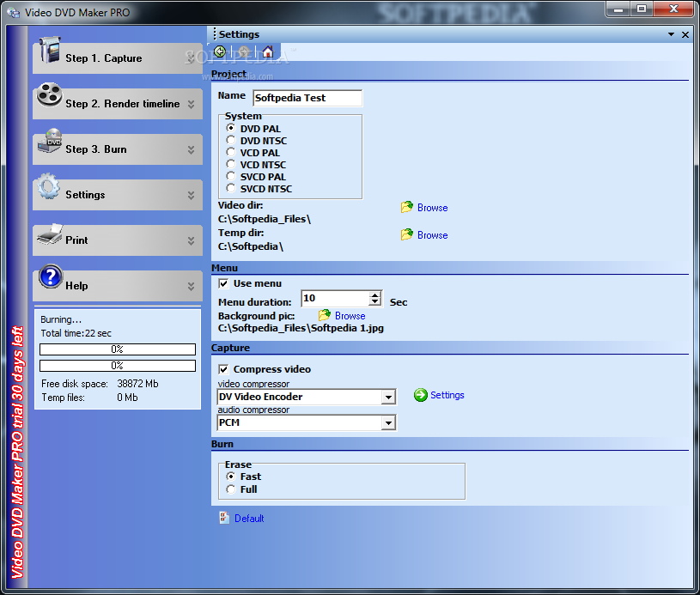Choose Full erase mode

click(230, 489)
